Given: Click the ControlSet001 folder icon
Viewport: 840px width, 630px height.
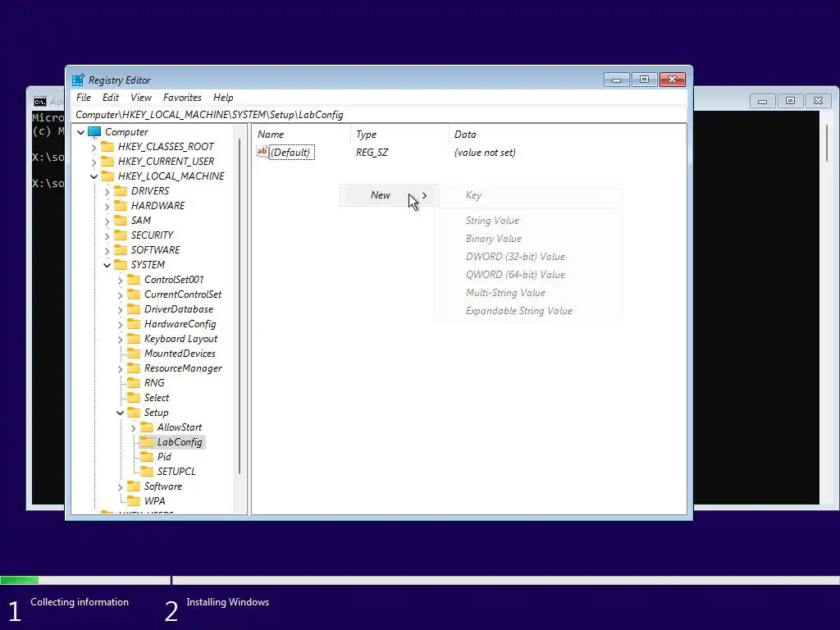Looking at the screenshot, I should click(x=134, y=279).
